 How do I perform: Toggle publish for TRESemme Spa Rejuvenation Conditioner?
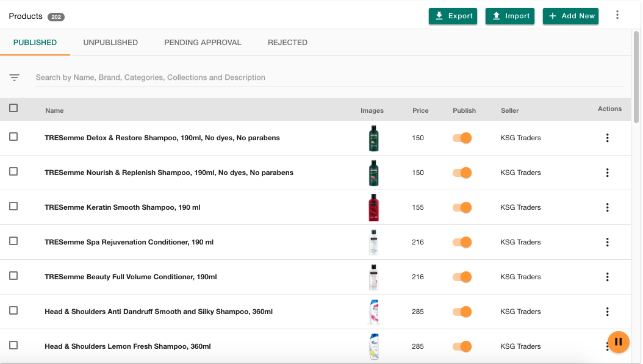click(x=462, y=242)
